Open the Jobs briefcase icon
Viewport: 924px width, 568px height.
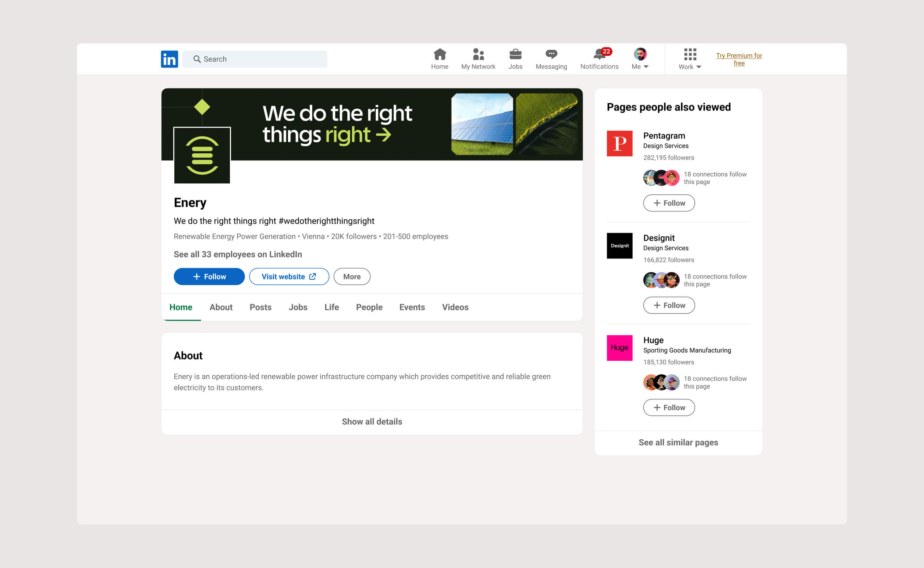click(515, 54)
